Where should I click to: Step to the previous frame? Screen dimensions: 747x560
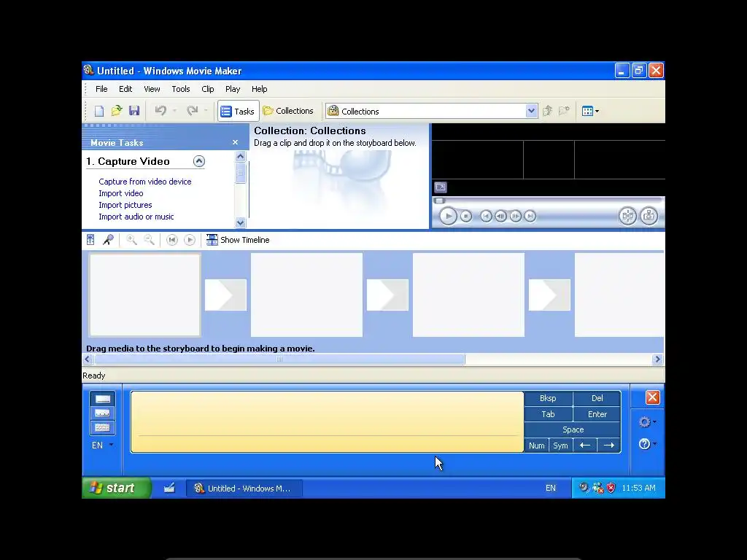tap(500, 216)
